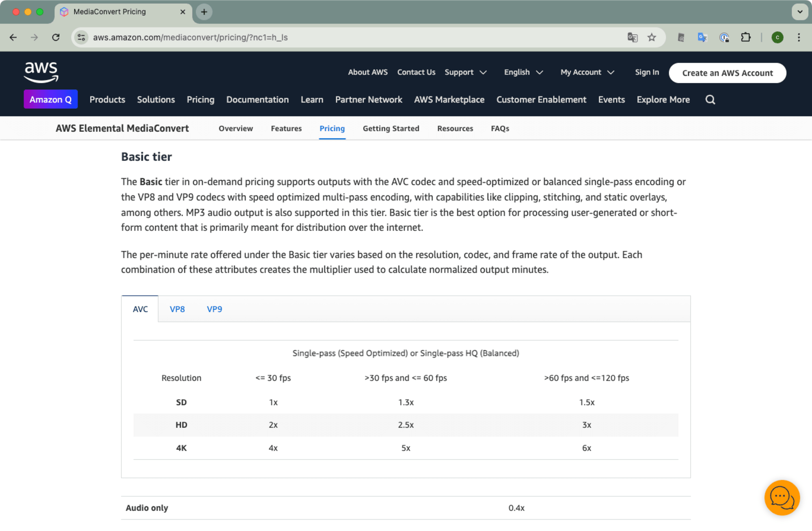Expand the My Account dropdown
Image resolution: width=812 pixels, height=531 pixels.
[x=587, y=72]
